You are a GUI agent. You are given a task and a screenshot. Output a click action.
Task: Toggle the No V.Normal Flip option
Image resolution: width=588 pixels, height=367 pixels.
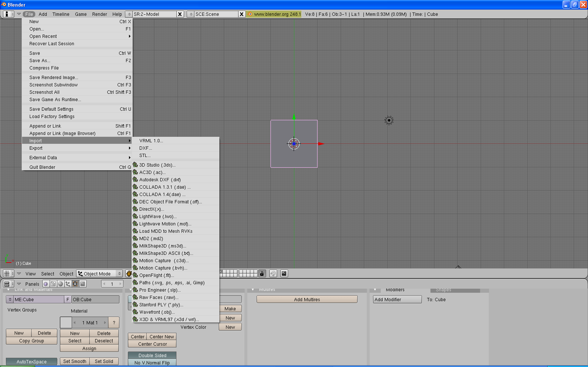[152, 363]
